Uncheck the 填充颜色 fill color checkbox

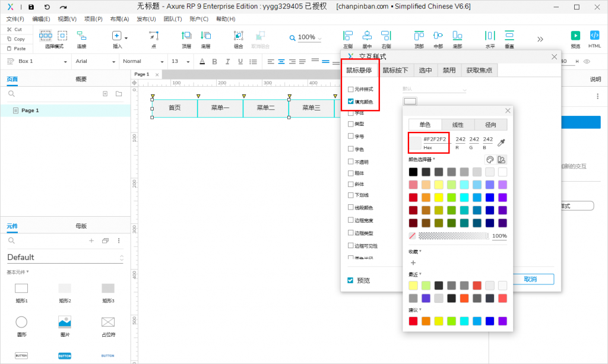pos(351,102)
